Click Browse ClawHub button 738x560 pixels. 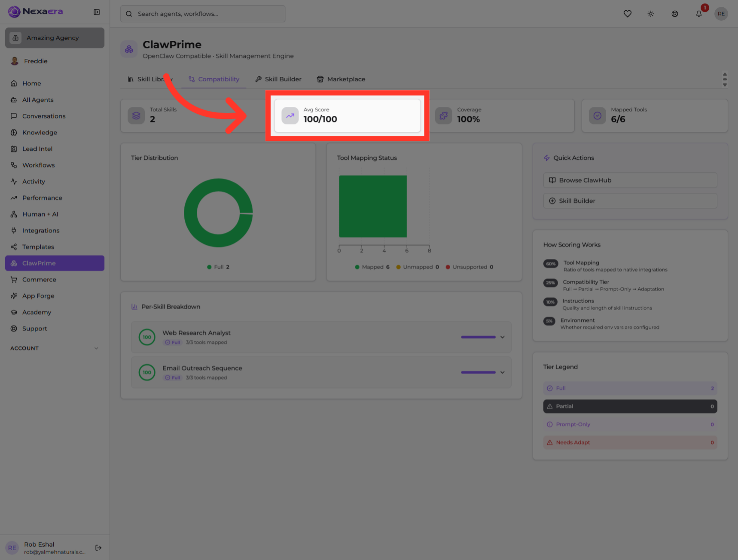point(630,180)
